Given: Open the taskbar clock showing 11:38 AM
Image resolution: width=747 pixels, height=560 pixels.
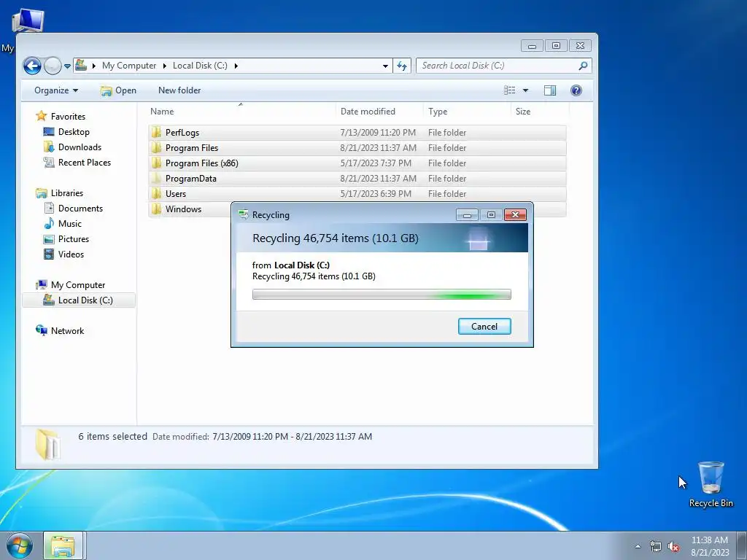Looking at the screenshot, I should (x=710, y=546).
